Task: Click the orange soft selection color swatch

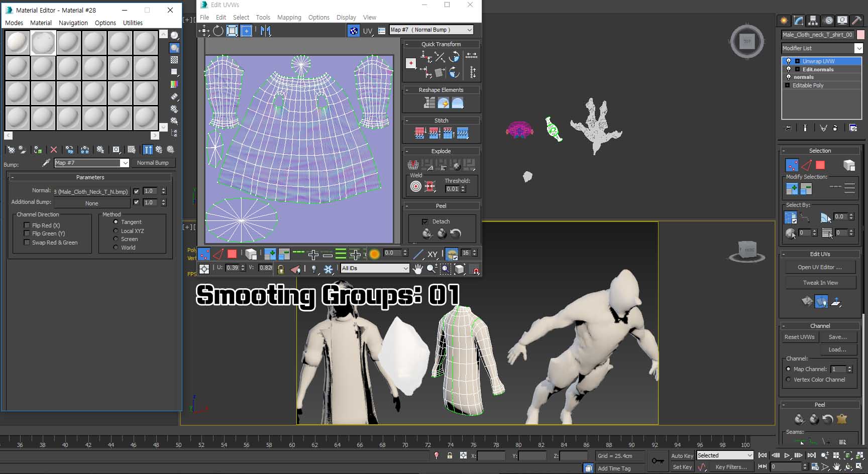Action: click(375, 254)
